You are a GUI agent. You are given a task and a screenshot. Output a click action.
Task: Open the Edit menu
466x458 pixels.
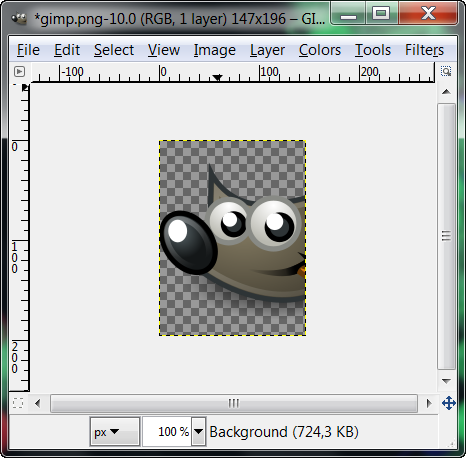pyautogui.click(x=67, y=50)
